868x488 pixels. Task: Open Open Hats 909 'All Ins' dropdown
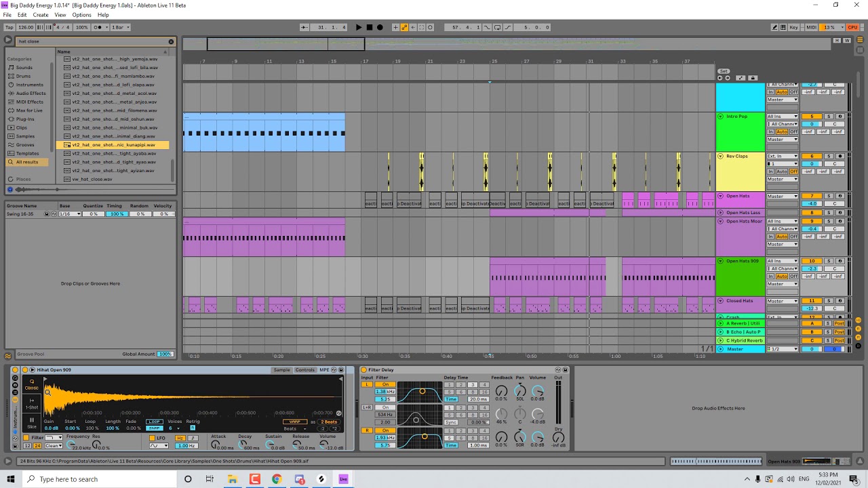point(783,261)
